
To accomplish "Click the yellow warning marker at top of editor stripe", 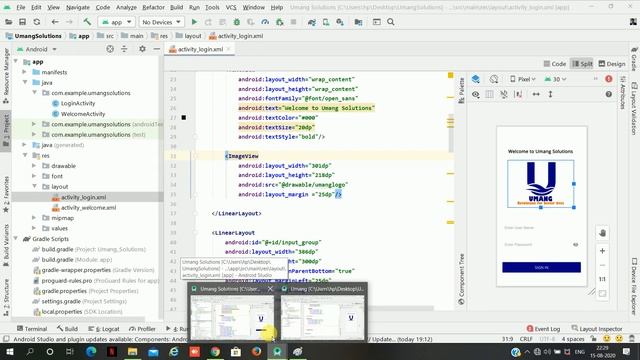I will [x=450, y=75].
